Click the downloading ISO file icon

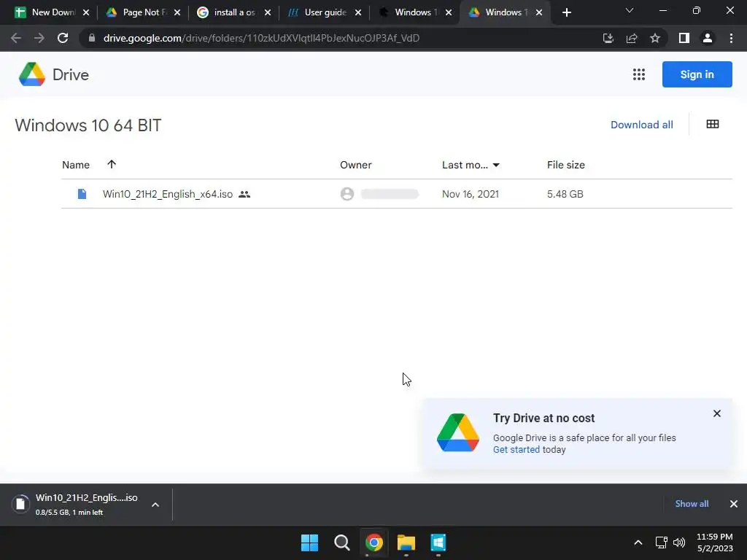[x=20, y=504]
